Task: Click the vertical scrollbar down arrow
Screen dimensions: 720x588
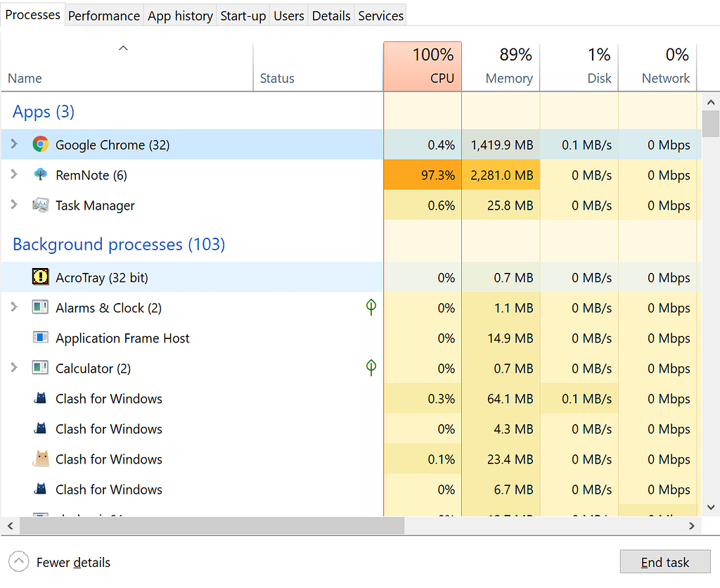Action: click(711, 506)
